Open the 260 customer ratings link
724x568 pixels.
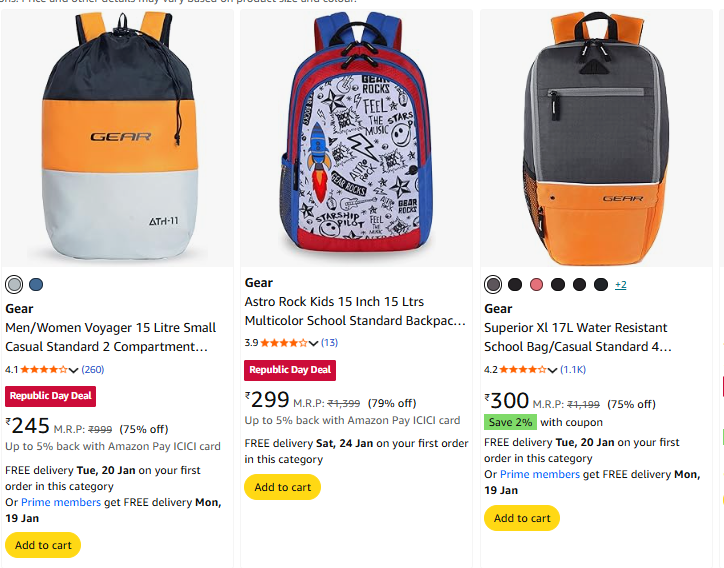(92, 370)
